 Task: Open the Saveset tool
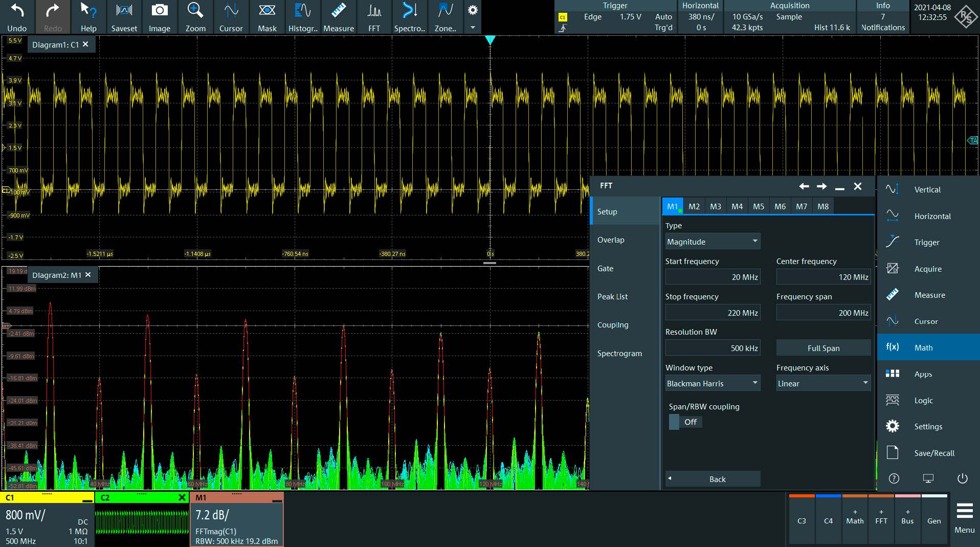(124, 17)
